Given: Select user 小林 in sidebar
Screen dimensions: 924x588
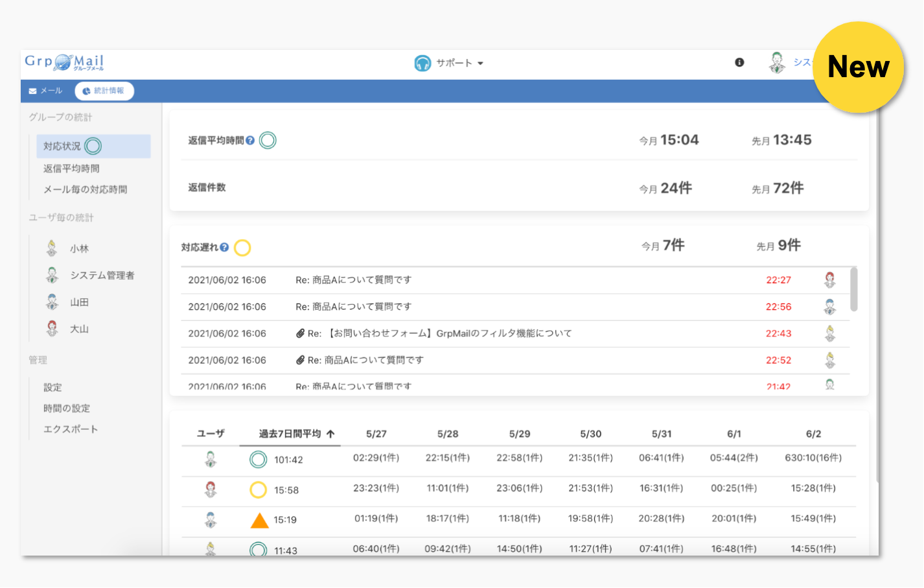Looking at the screenshot, I should coord(79,249).
